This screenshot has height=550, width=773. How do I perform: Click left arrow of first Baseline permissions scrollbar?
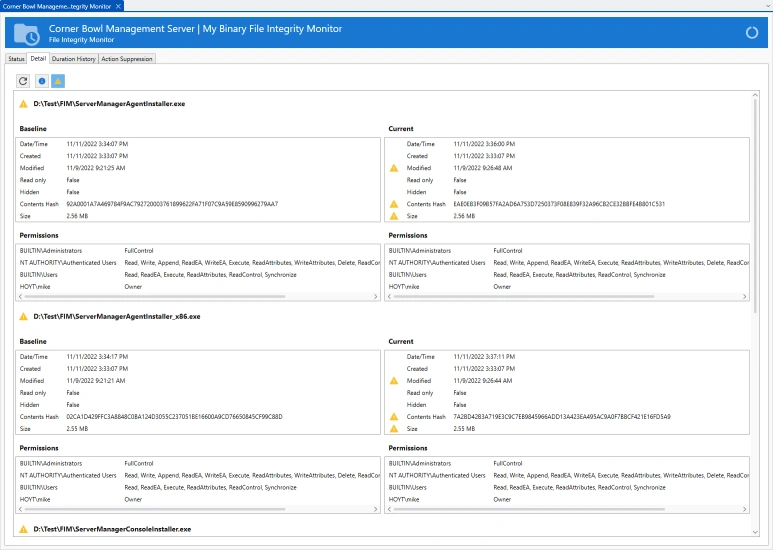coord(20,297)
